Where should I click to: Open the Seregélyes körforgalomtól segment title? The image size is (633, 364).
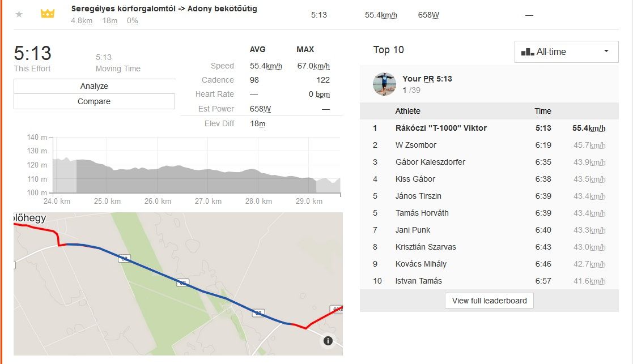point(164,8)
